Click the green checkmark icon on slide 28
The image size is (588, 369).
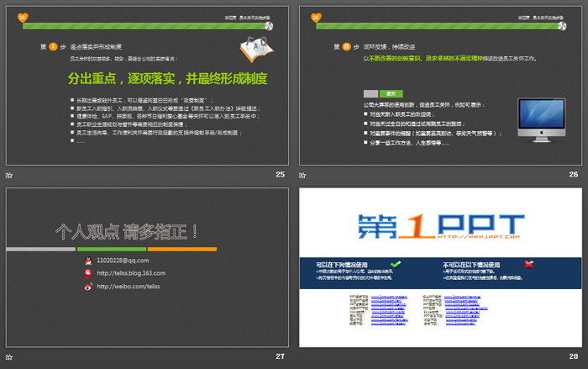point(396,264)
